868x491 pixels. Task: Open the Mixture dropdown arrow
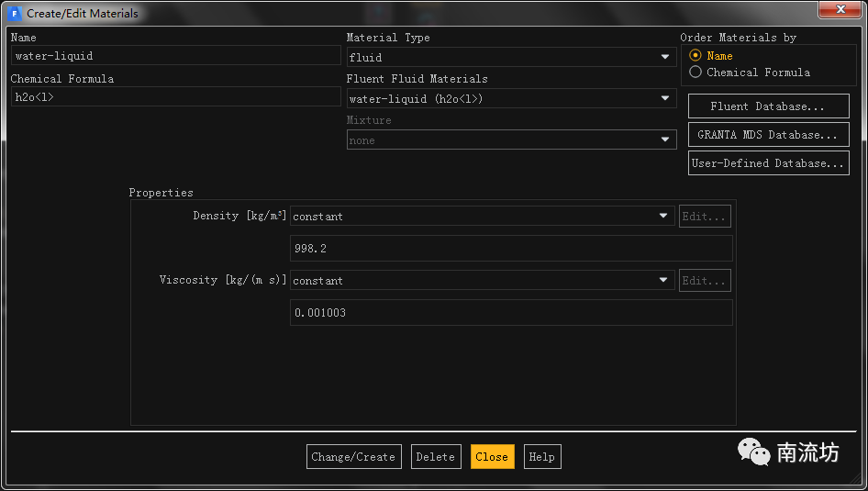(665, 139)
